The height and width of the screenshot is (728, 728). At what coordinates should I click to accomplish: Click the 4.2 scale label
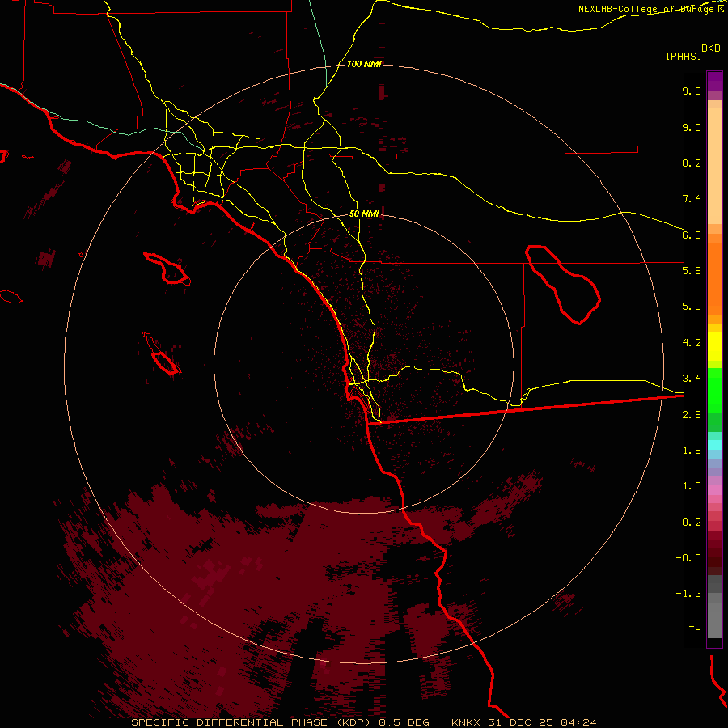(x=692, y=343)
